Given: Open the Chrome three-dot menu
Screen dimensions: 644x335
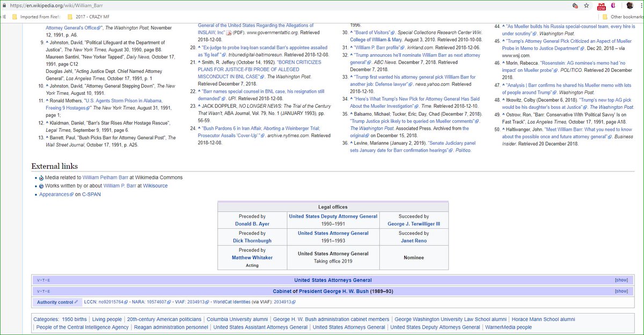Looking at the screenshot, I should (x=640, y=5).
